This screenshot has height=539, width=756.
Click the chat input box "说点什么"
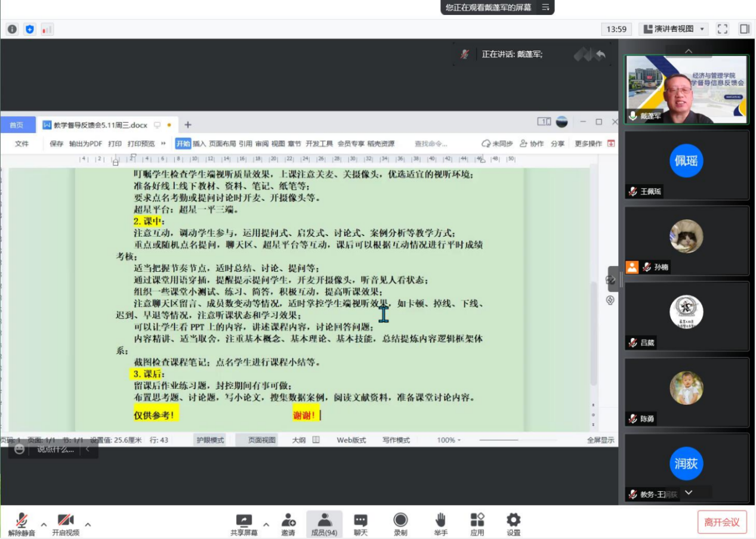coord(55,449)
